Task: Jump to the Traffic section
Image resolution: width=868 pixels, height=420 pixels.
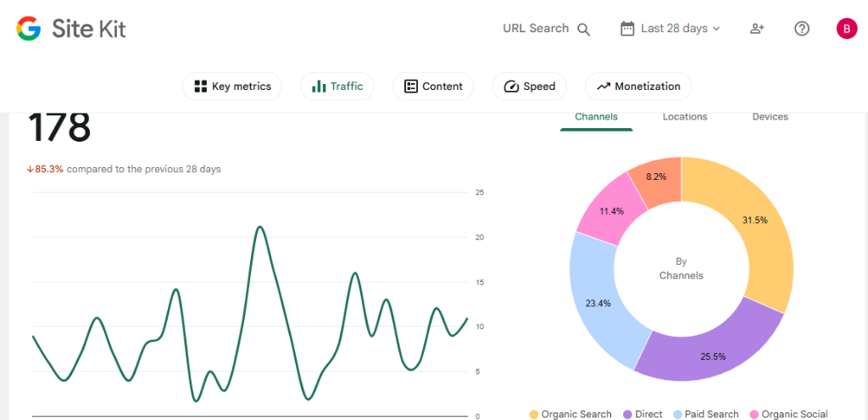Action: click(x=337, y=87)
